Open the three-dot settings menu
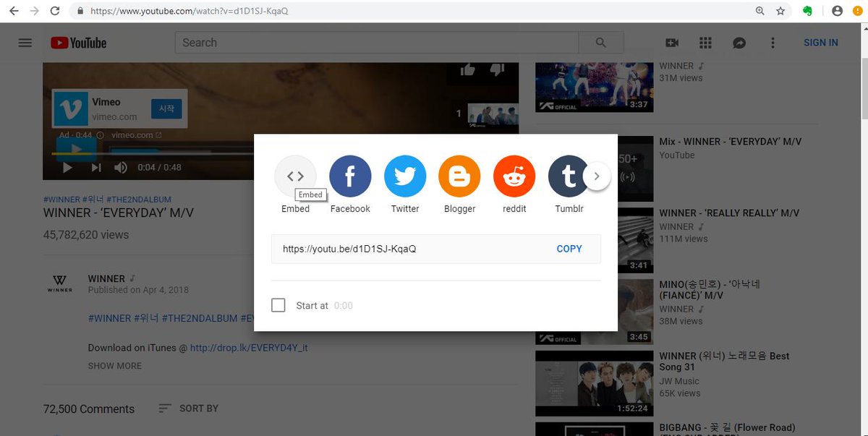This screenshot has height=436, width=868. coord(773,43)
